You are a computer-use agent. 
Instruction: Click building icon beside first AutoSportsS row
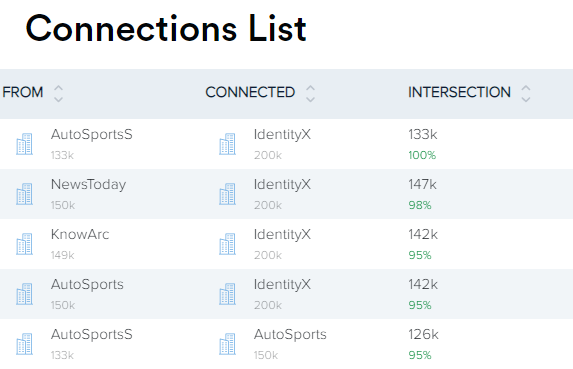[24, 144]
